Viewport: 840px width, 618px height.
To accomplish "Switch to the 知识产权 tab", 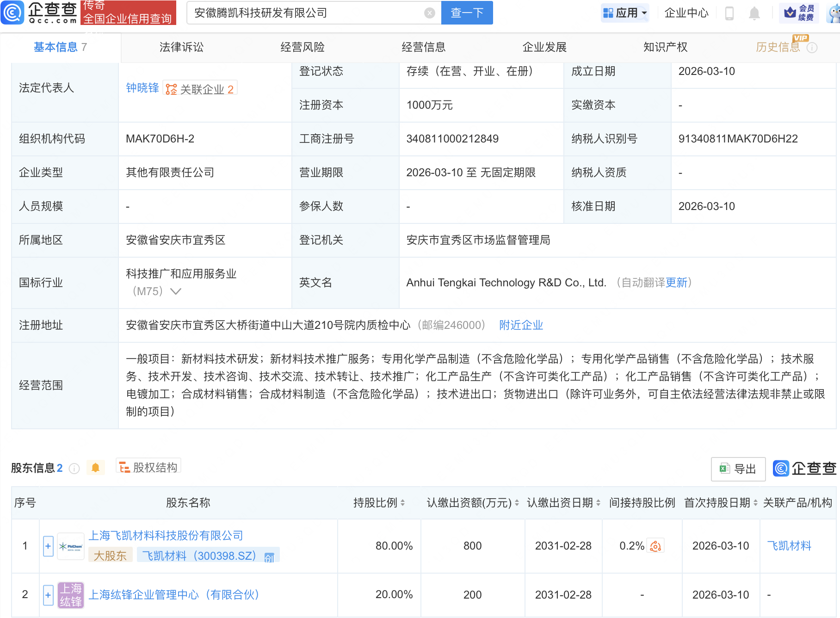I will coord(665,47).
